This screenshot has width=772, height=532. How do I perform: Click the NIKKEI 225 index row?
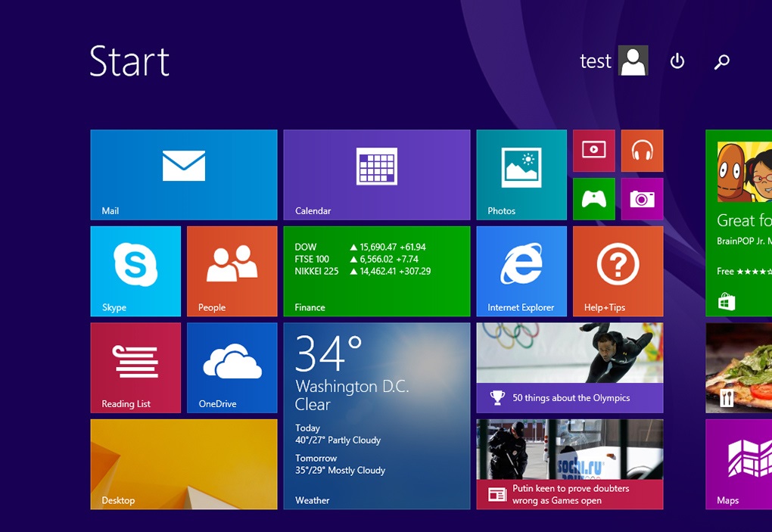click(363, 271)
